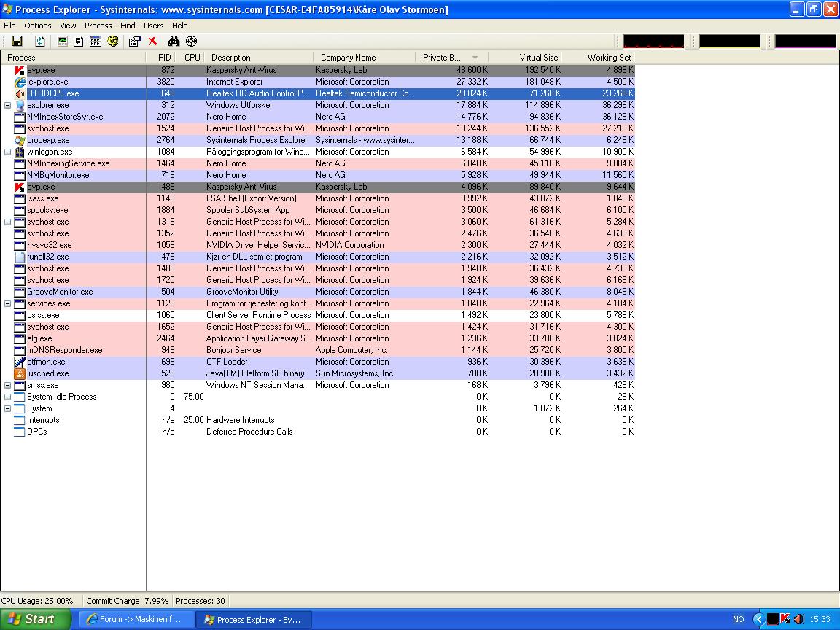This screenshot has height=630, width=840.
Task: Select the mDNSResponder.exe row
Action: (x=317, y=350)
